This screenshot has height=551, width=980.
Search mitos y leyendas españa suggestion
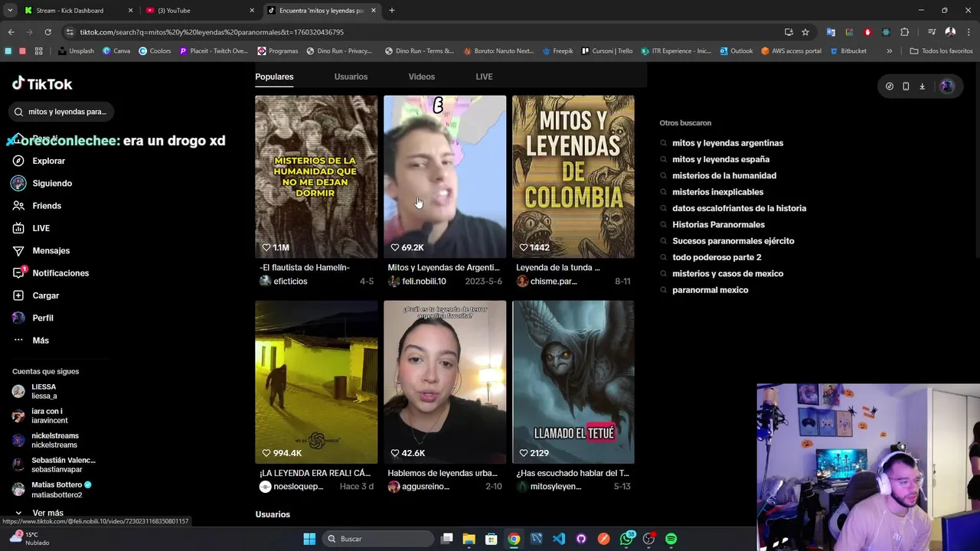point(720,159)
